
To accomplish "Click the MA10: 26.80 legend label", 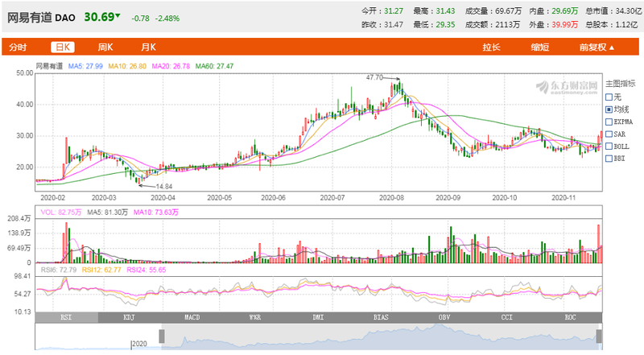I will pos(127,66).
